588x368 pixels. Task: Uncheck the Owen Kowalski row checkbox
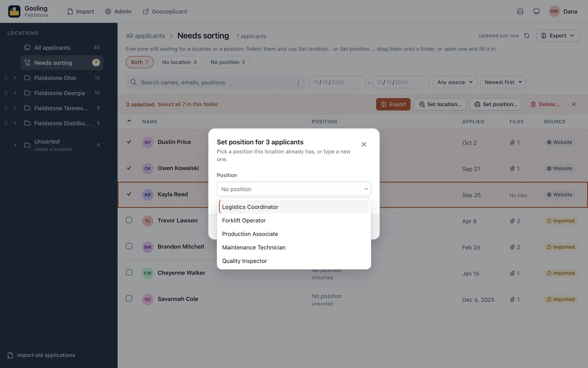coord(129,168)
